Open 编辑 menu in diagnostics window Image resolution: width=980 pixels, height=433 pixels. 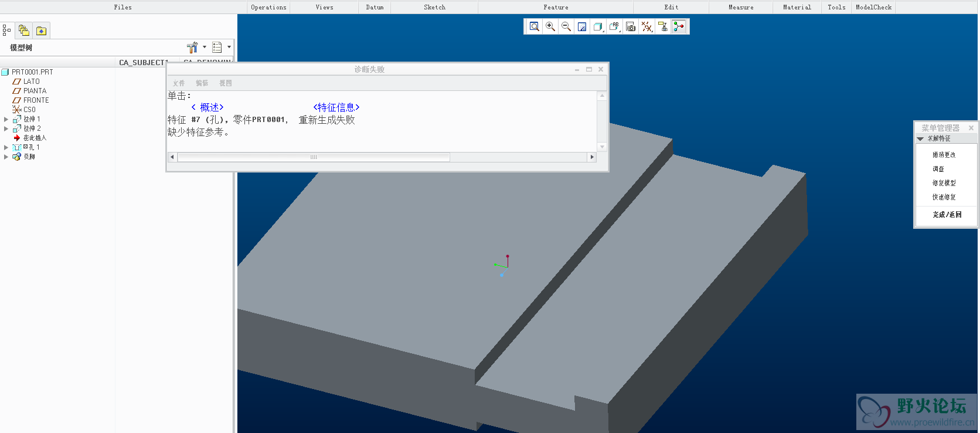[x=202, y=83]
